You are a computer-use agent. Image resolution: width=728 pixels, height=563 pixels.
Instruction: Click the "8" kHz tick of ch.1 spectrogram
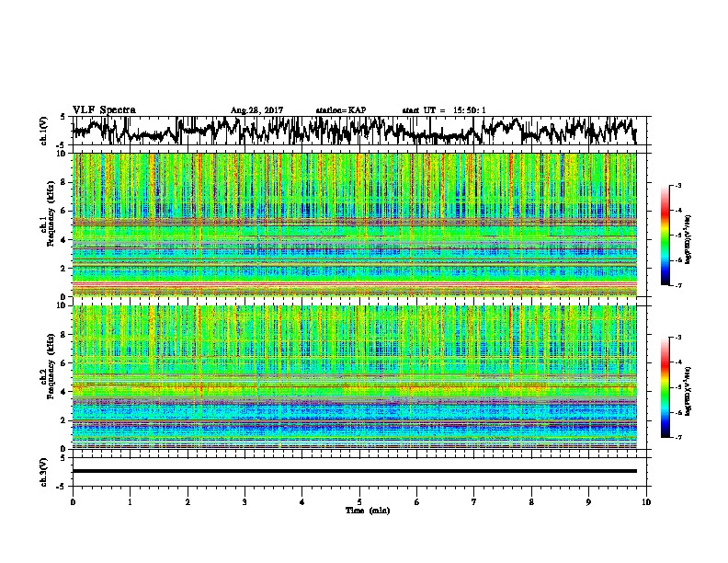[x=64, y=182]
